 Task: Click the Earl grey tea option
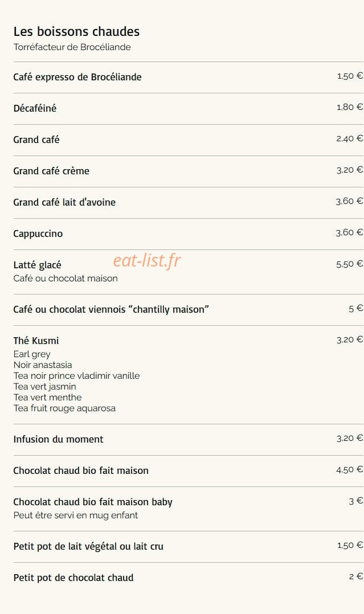(32, 354)
